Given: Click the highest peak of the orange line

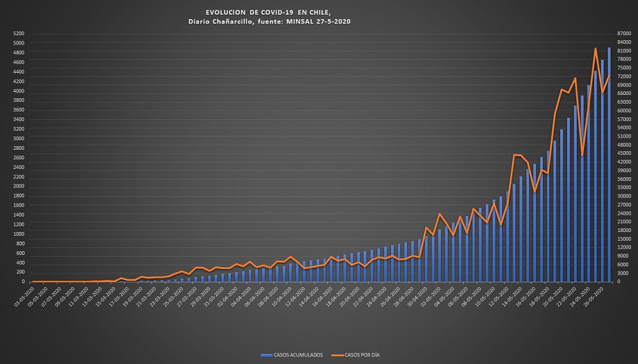Looking at the screenshot, I should (595, 48).
